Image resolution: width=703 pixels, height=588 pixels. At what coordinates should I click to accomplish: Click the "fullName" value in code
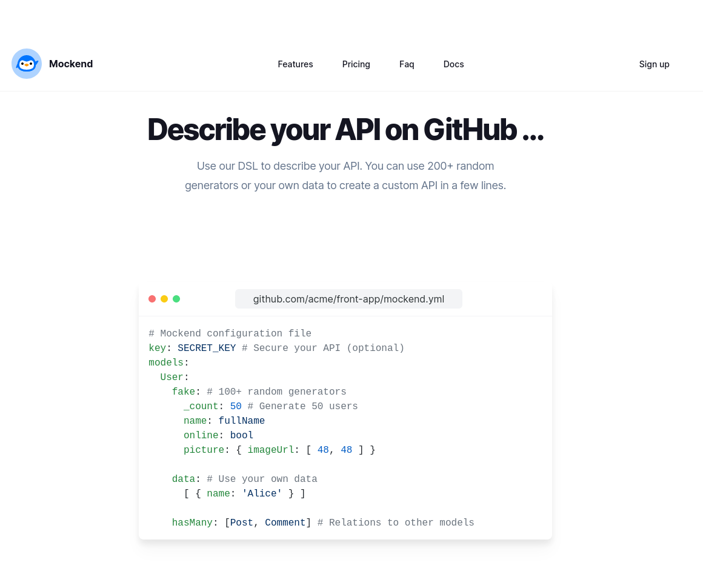click(242, 421)
